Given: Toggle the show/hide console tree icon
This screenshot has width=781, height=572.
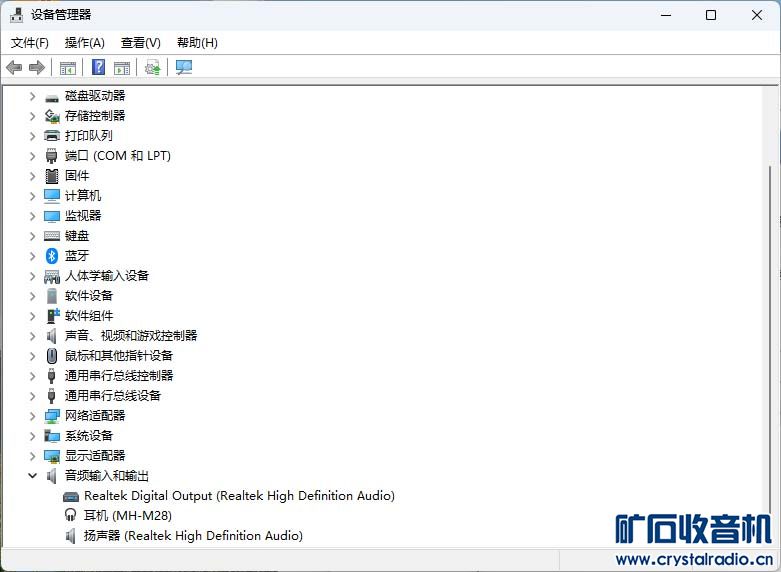Looking at the screenshot, I should pos(67,68).
